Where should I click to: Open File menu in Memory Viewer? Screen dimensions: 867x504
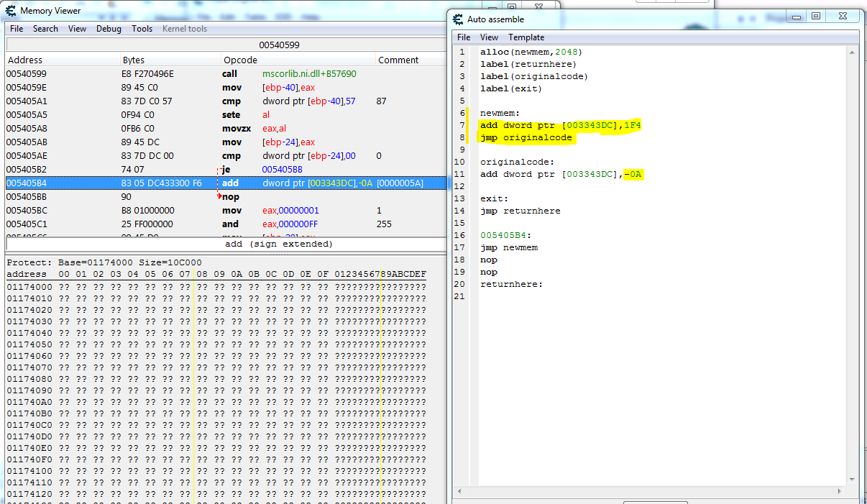pyautogui.click(x=17, y=29)
